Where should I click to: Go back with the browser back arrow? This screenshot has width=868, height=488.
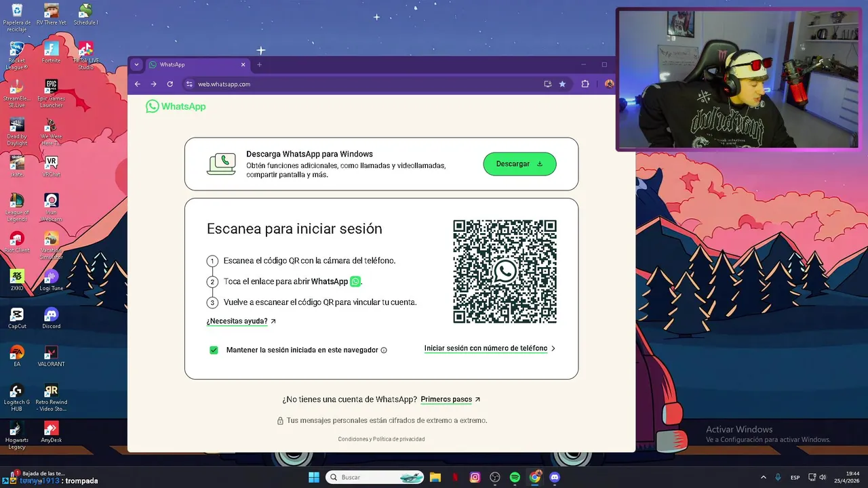[x=137, y=84]
